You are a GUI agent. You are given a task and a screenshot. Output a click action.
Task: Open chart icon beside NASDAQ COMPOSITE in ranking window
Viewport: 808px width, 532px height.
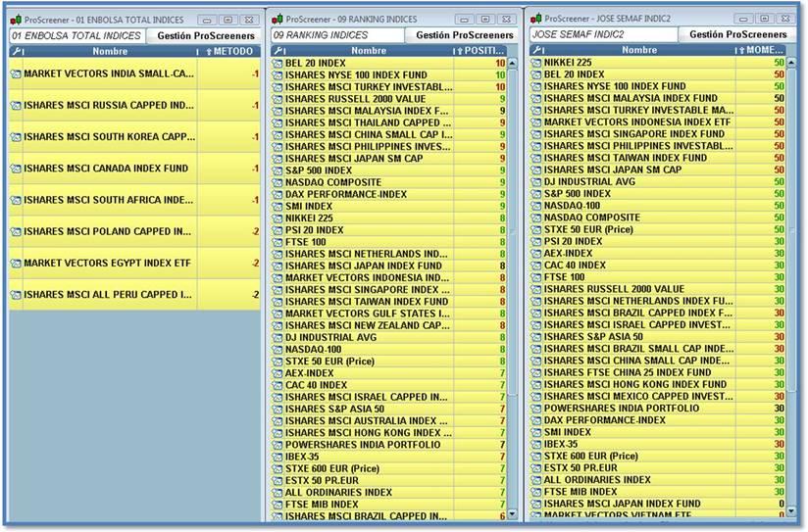click(278, 182)
